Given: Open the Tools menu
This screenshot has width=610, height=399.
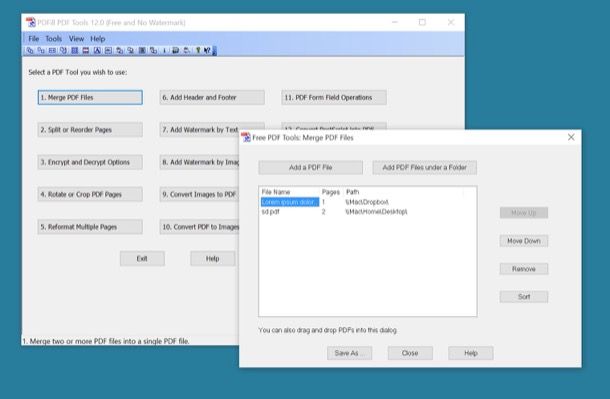Looking at the screenshot, I should (53, 38).
